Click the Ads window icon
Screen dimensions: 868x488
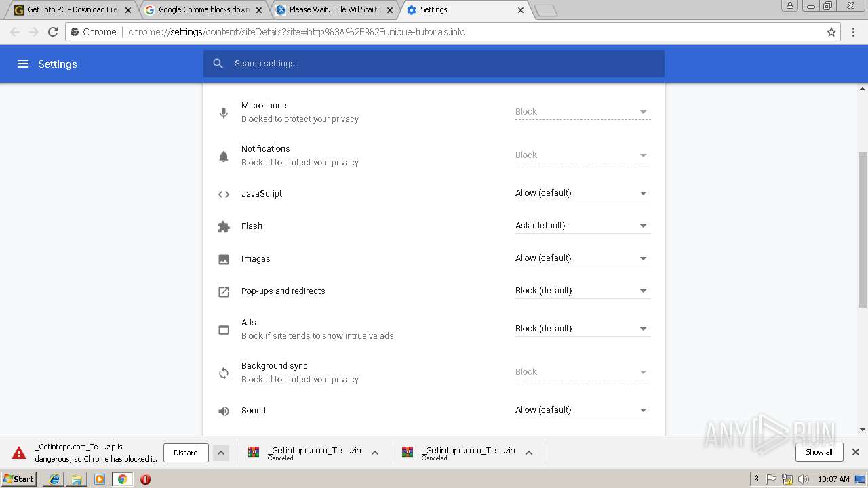(x=224, y=330)
